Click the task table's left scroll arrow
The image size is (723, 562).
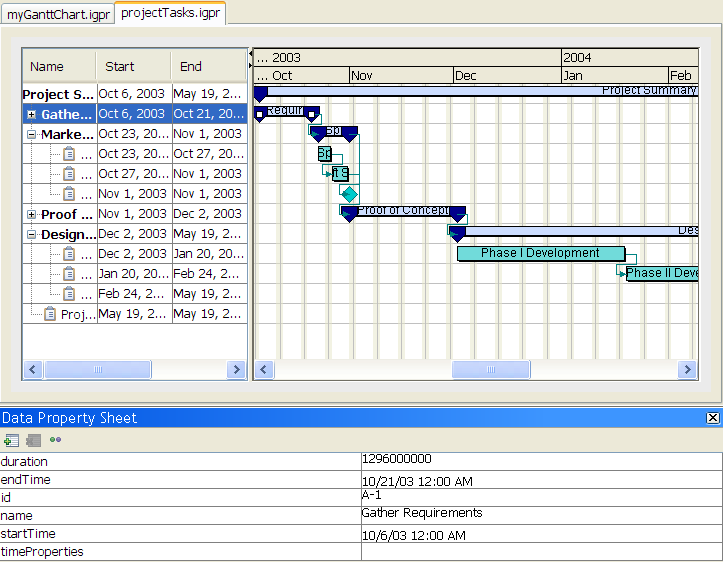pos(33,370)
